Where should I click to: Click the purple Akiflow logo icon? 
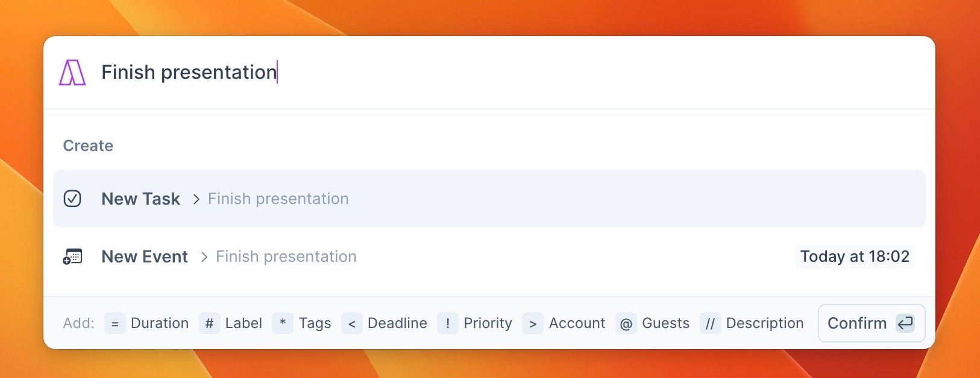(72, 72)
